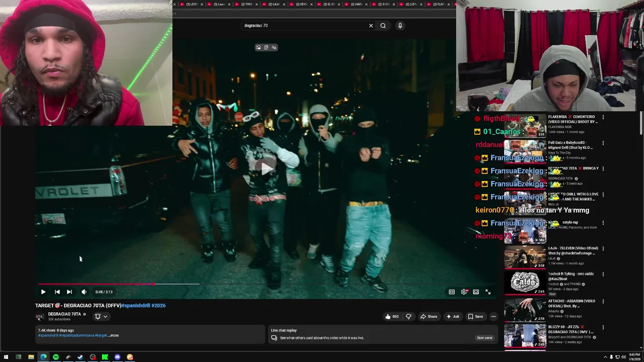Open File Explorer from taskbar
The height and width of the screenshot is (362, 644).
tap(31, 357)
